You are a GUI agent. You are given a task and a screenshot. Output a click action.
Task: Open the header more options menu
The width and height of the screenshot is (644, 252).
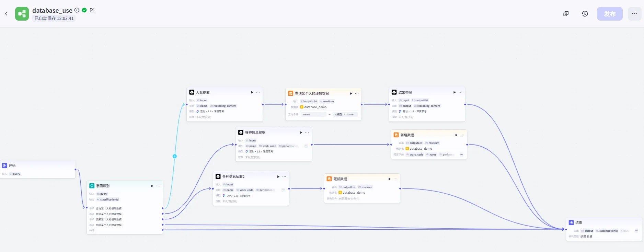coord(635,14)
